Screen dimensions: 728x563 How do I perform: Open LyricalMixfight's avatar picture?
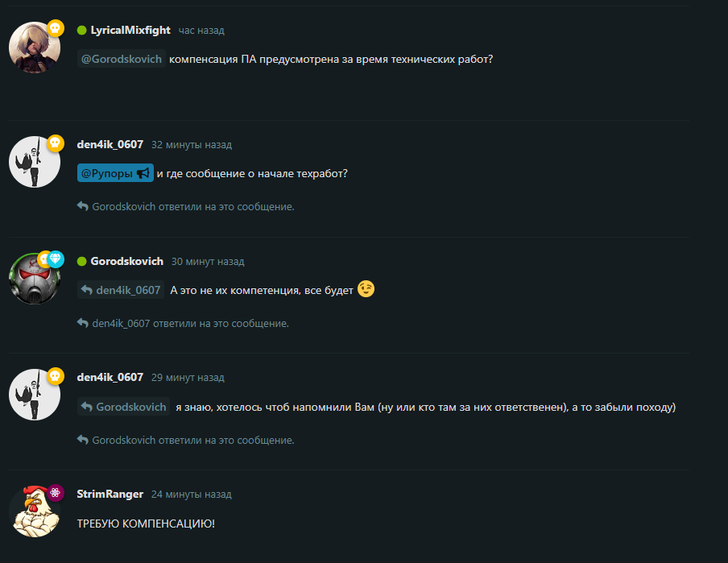35,48
